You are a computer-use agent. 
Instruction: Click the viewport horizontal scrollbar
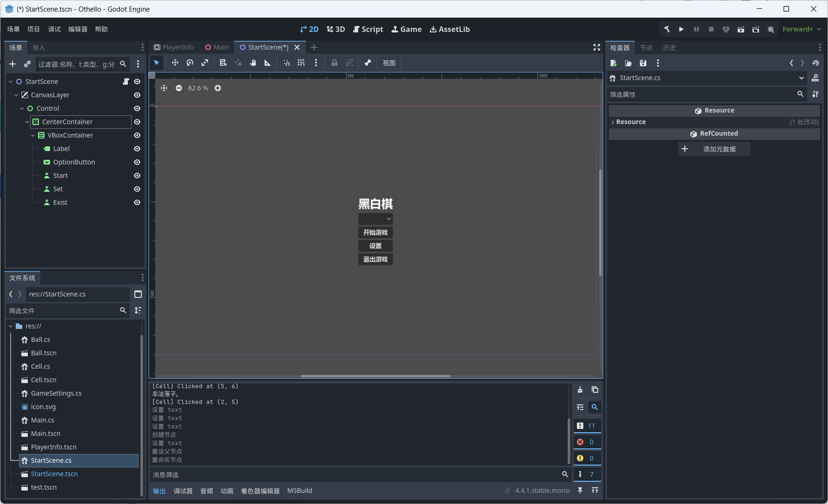(375, 376)
